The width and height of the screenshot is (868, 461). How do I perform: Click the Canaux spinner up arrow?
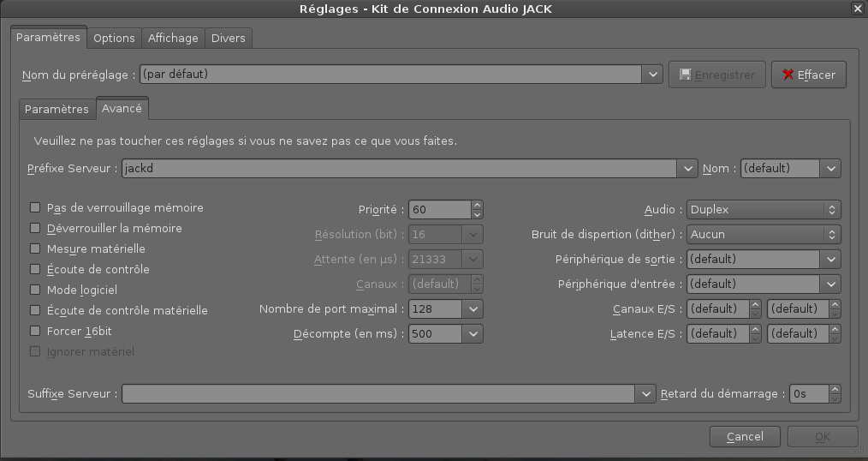click(x=477, y=280)
